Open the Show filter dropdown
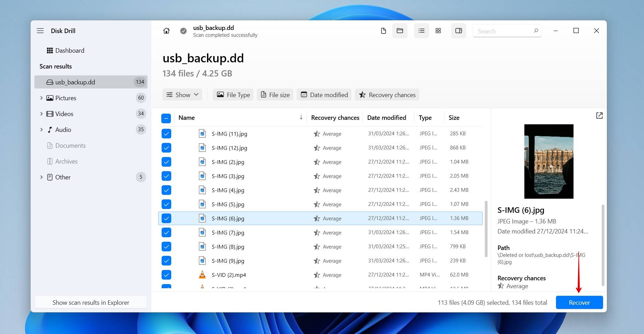Image resolution: width=644 pixels, height=334 pixels. (x=182, y=94)
